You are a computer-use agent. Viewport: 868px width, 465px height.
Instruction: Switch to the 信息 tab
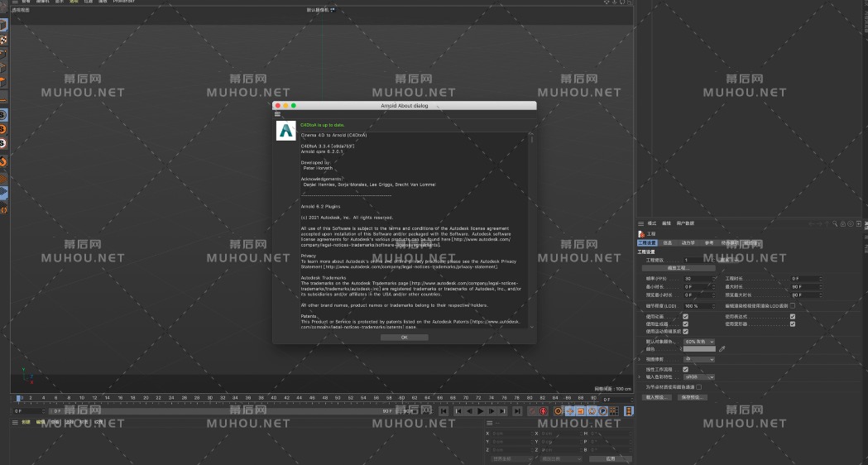[668, 243]
